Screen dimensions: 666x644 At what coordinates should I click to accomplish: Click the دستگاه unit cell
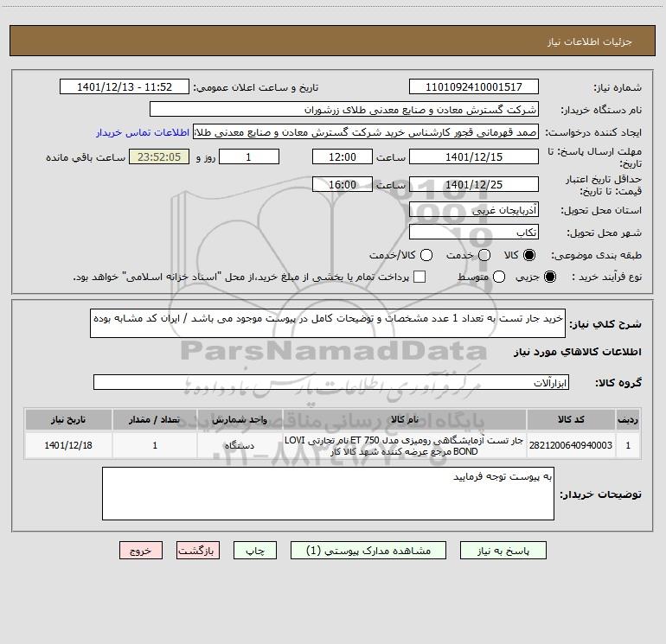tap(240, 445)
